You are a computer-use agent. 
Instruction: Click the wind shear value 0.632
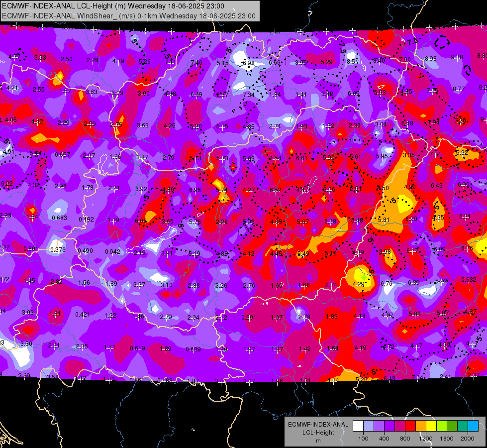click(x=469, y=279)
